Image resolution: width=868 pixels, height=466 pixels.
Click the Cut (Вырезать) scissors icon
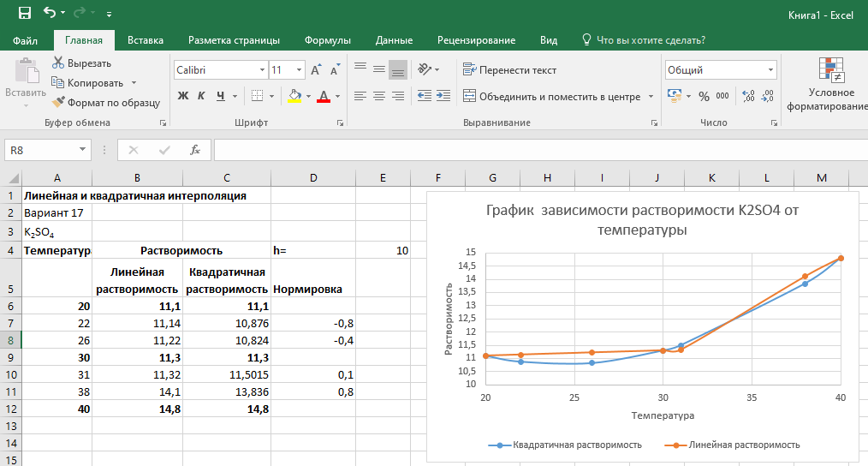tap(58, 63)
